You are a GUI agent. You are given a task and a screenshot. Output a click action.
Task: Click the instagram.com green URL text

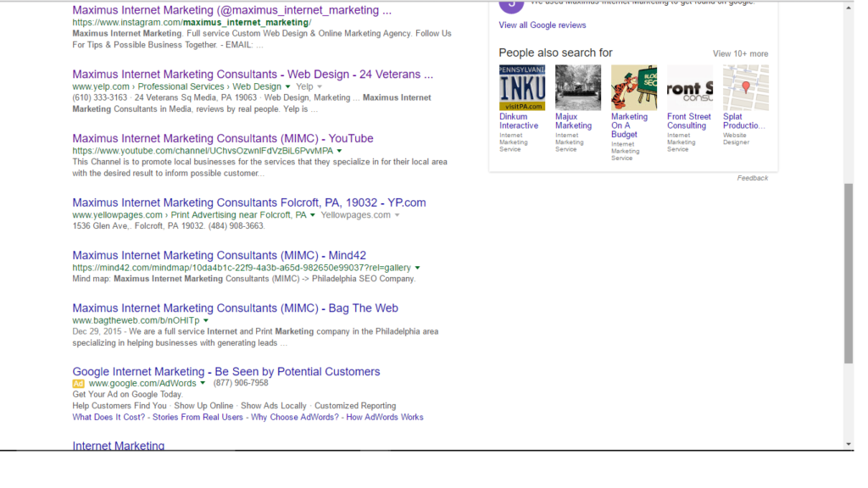pyautogui.click(x=192, y=23)
